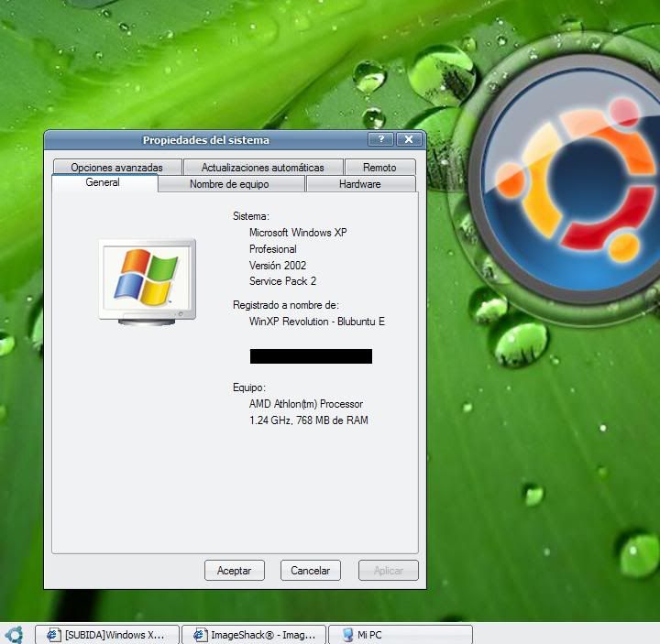This screenshot has width=660, height=644.
Task: Activate the [SUBIDA]Windows X... taskbar window
Action: (x=107, y=634)
